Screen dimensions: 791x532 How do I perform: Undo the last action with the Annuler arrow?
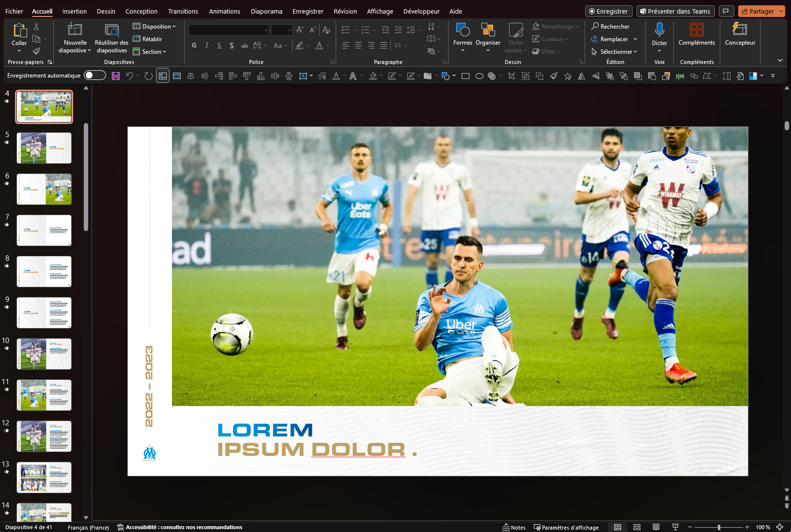point(129,76)
